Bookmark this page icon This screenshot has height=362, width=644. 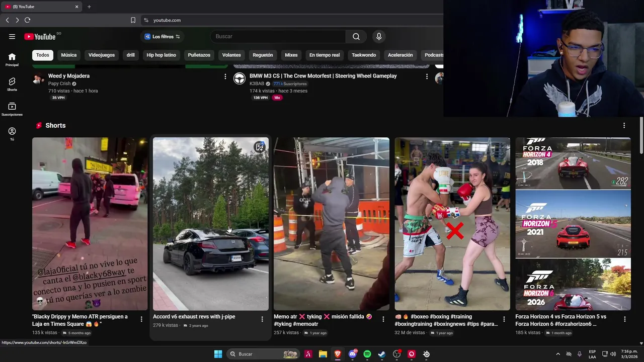tap(133, 20)
